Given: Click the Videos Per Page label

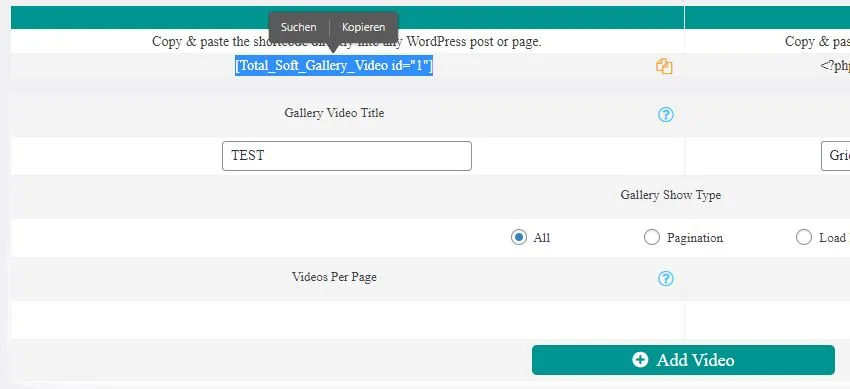Looking at the screenshot, I should click(x=334, y=277).
